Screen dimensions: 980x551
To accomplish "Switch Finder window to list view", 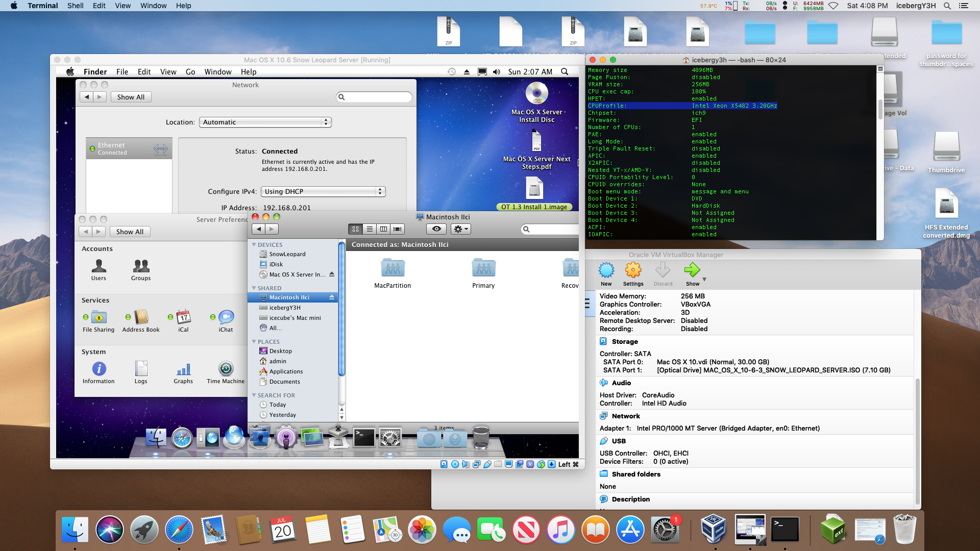I will click(x=370, y=229).
